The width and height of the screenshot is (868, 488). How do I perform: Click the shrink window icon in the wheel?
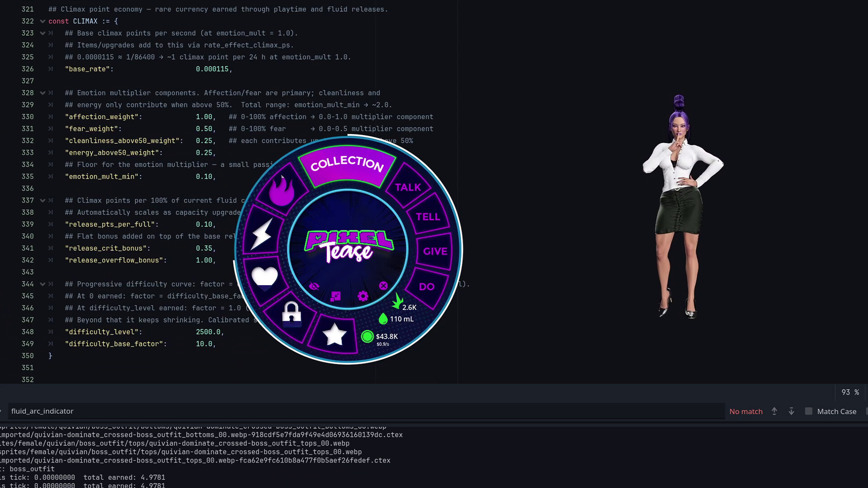335,296
